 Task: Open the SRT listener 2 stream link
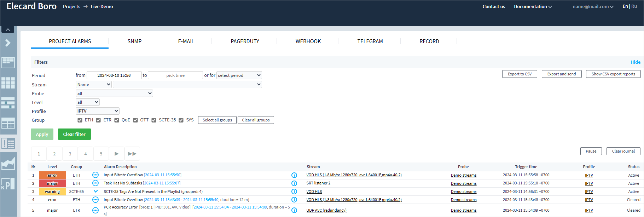pyautogui.click(x=318, y=183)
